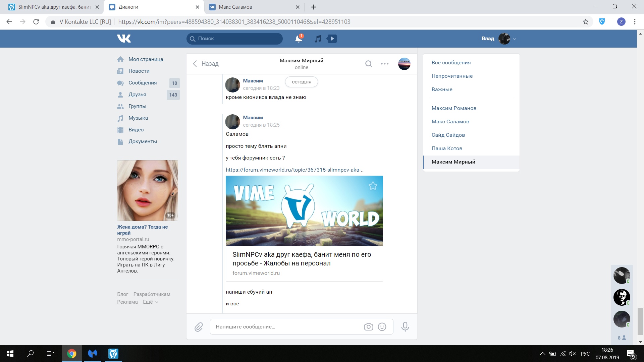Open Максим's avatar on the 18:23 message

pyautogui.click(x=232, y=85)
